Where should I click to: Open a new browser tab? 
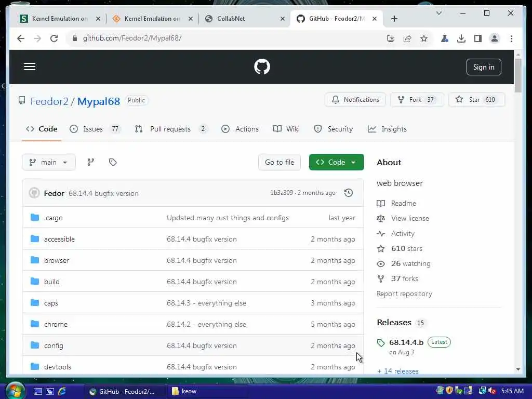click(x=394, y=19)
